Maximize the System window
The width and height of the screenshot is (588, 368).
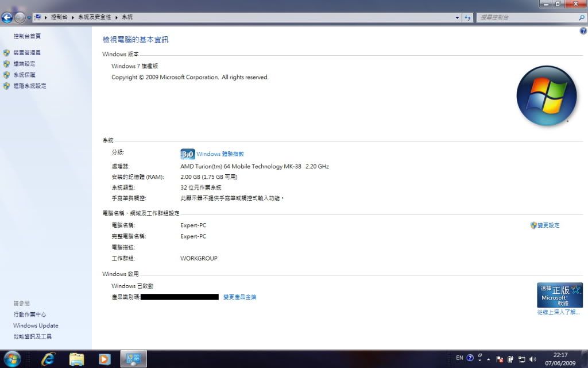[x=558, y=4]
